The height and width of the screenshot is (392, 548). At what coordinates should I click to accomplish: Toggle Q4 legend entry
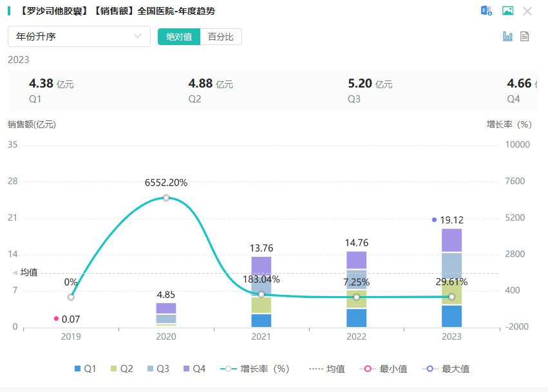click(194, 369)
